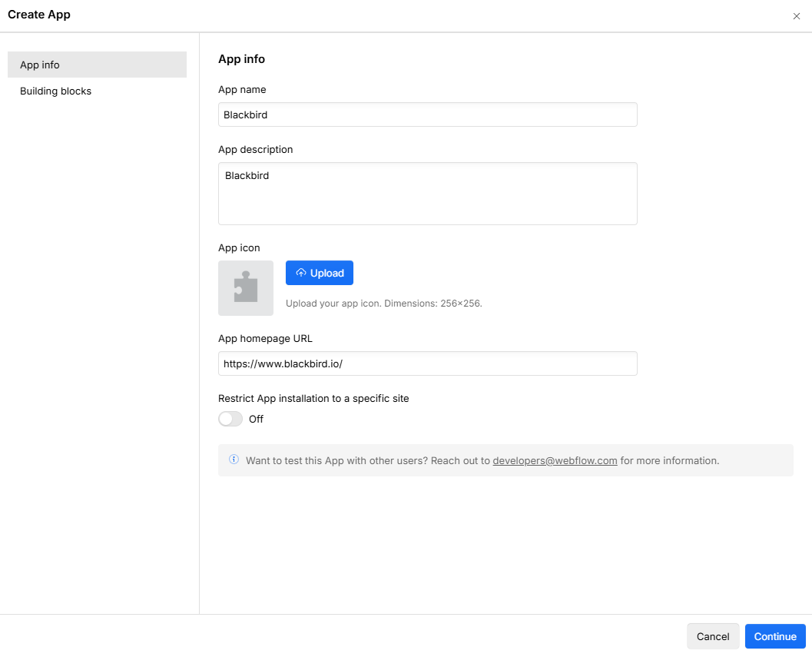
Task: Click the 'App name' label
Action: [242, 90]
